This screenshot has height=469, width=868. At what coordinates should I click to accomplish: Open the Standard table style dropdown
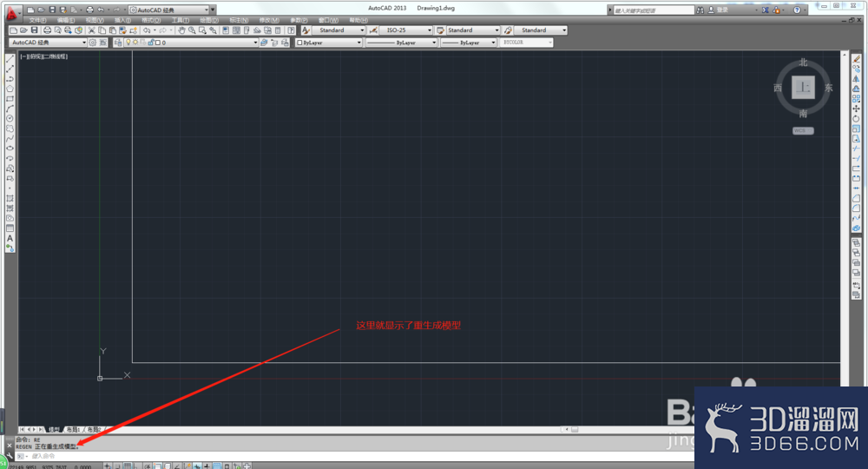[x=473, y=30]
